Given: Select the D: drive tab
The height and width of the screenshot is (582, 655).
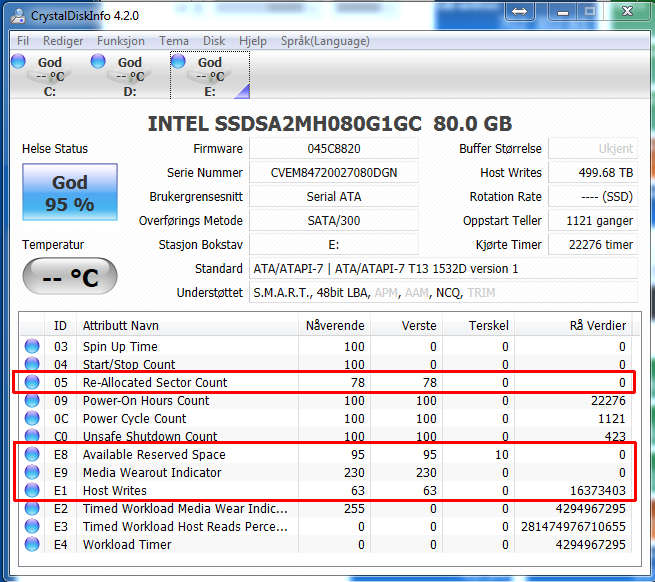Looking at the screenshot, I should [x=130, y=75].
